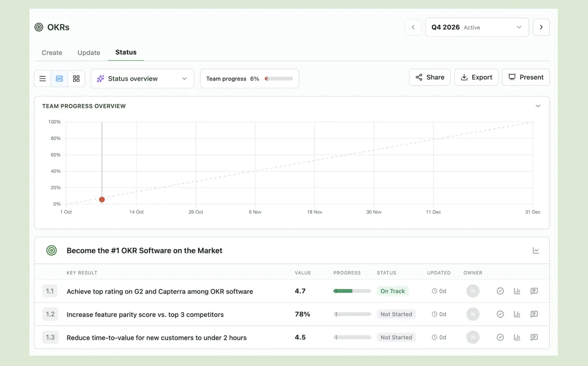Click the On Track status badge
The height and width of the screenshot is (366, 588).
393,291
